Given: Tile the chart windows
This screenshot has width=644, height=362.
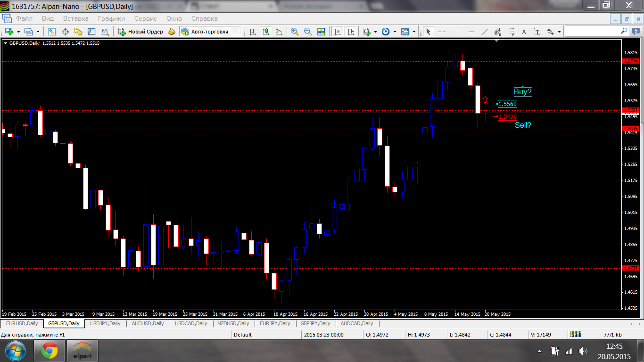Looking at the screenshot, I should [321, 32].
